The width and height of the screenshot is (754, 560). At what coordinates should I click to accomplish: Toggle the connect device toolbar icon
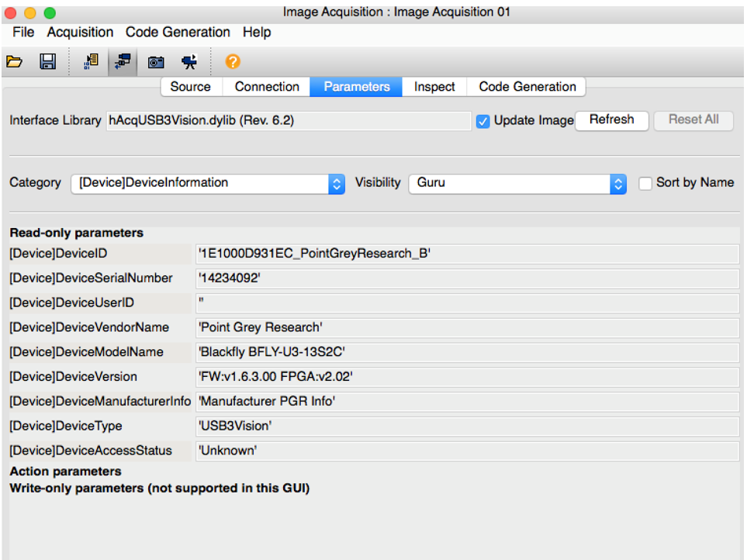[123, 61]
